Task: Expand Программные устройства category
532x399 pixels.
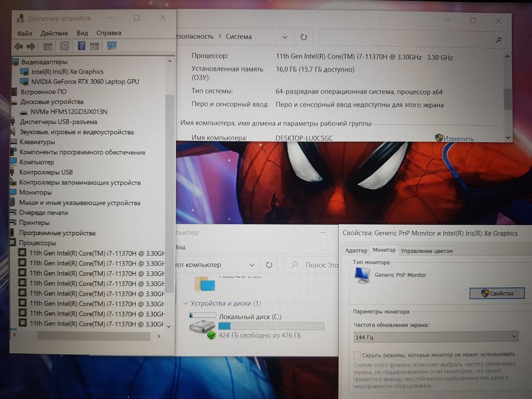Action: pyautogui.click(x=57, y=233)
